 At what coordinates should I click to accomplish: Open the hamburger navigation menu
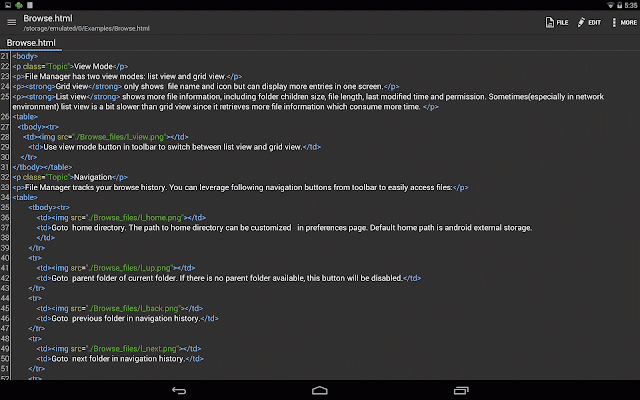[x=11, y=22]
